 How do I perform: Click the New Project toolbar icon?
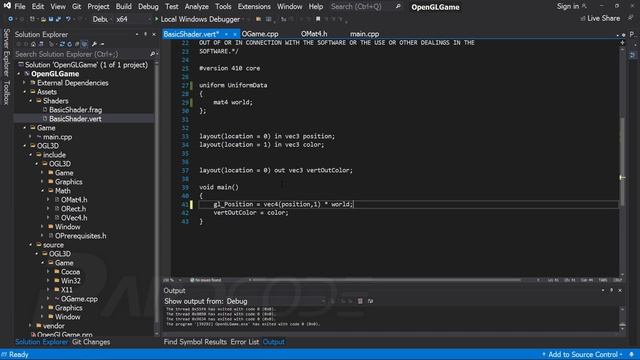coord(32,19)
